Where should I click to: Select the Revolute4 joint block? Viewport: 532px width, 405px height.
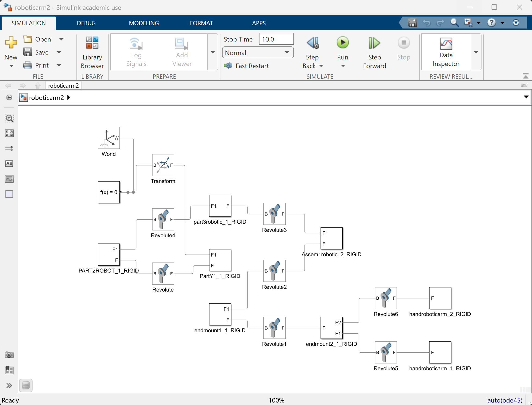click(163, 219)
